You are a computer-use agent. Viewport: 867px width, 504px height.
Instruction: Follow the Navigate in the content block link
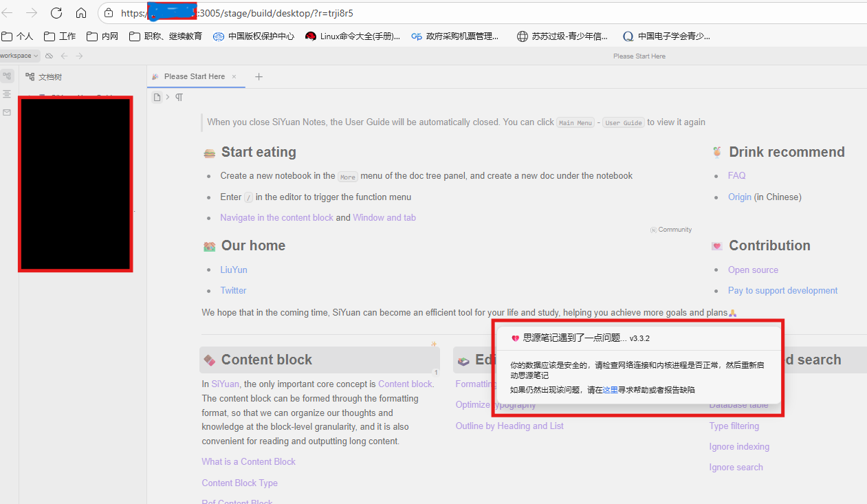pos(276,217)
